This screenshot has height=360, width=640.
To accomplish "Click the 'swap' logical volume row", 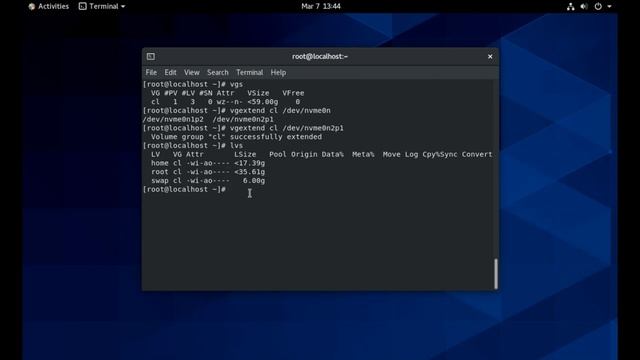I will pos(208,180).
